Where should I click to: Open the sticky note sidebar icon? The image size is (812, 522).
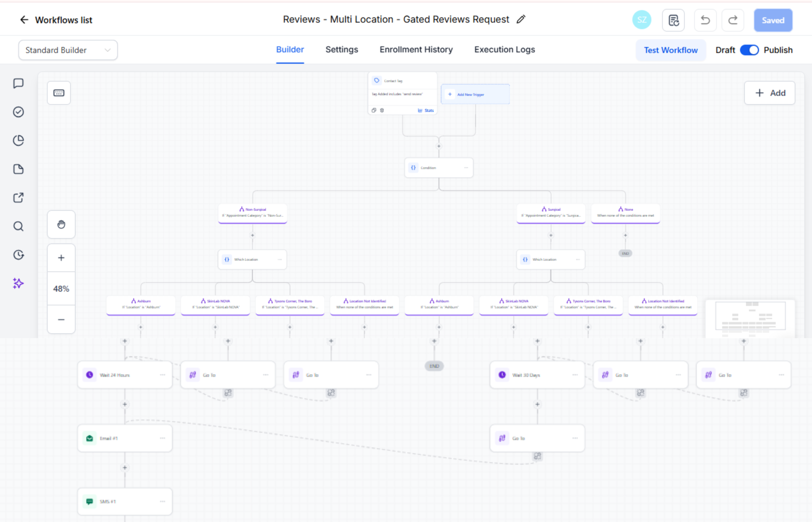(18, 169)
